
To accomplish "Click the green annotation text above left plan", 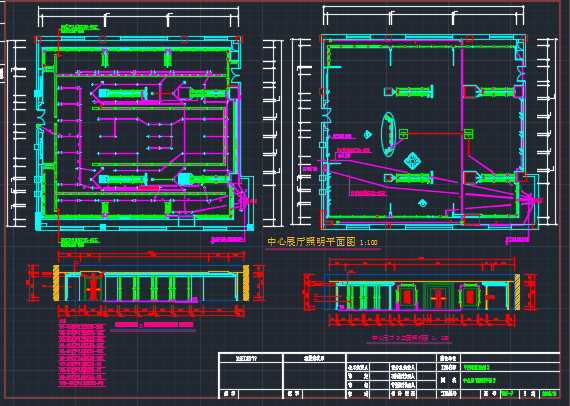I will (x=79, y=29).
